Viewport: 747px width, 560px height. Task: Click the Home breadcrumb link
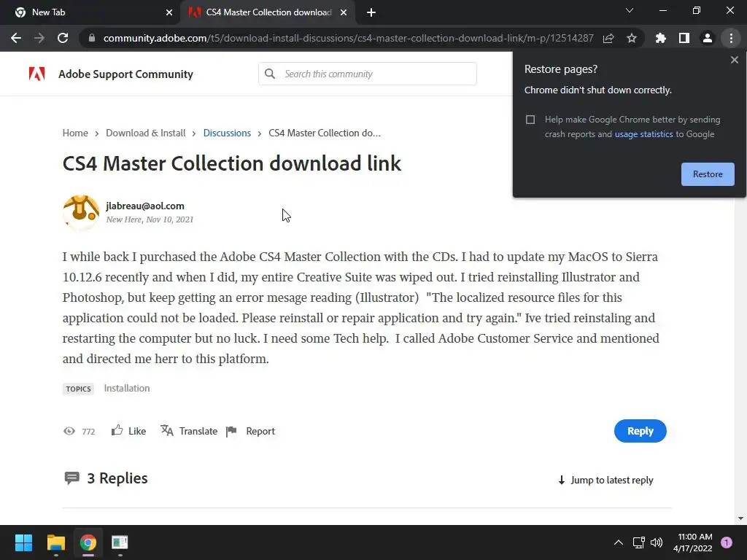75,133
